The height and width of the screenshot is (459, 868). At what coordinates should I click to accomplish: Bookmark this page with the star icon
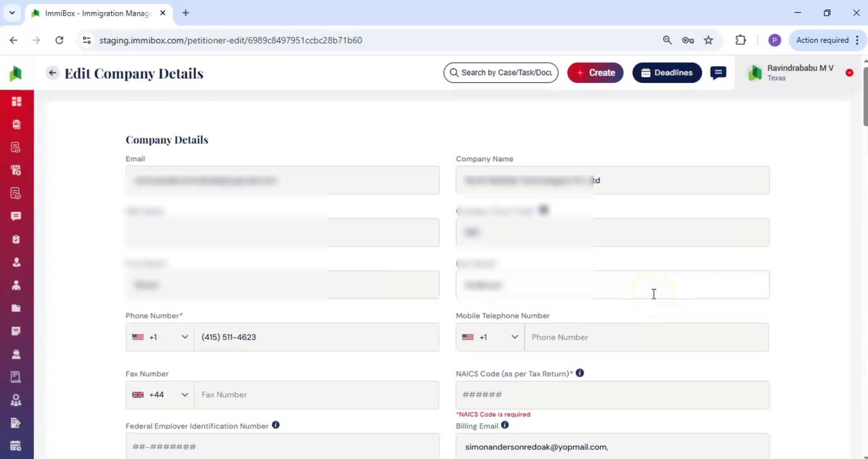click(x=709, y=40)
